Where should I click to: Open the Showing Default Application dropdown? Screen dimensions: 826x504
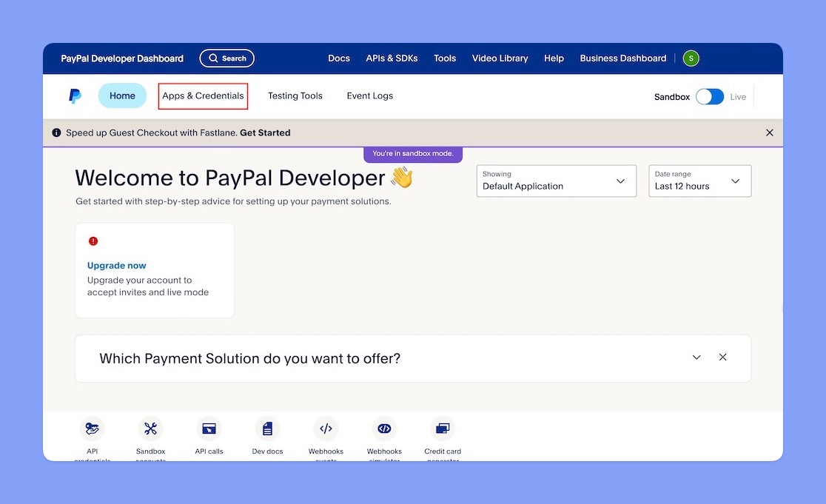tap(557, 181)
